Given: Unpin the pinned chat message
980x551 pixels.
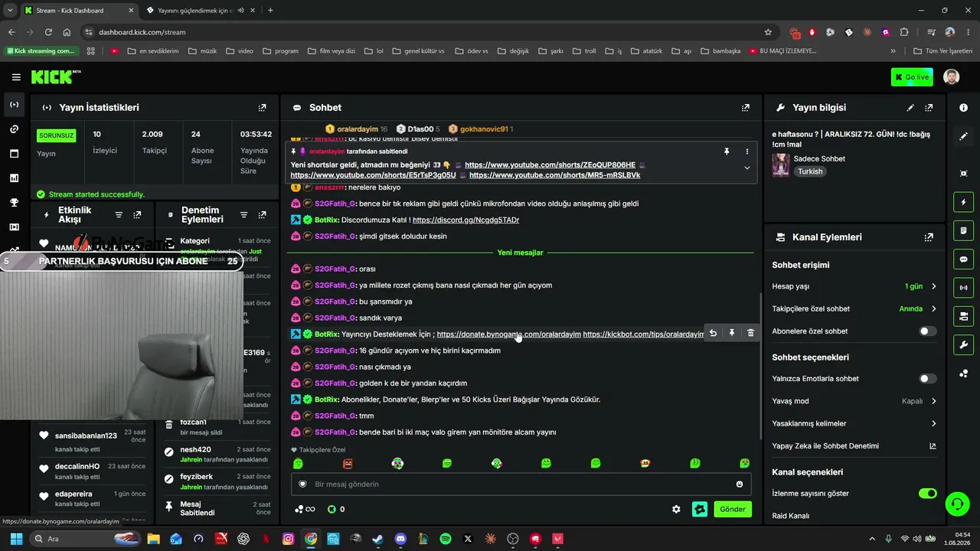Looking at the screenshot, I should tap(727, 152).
